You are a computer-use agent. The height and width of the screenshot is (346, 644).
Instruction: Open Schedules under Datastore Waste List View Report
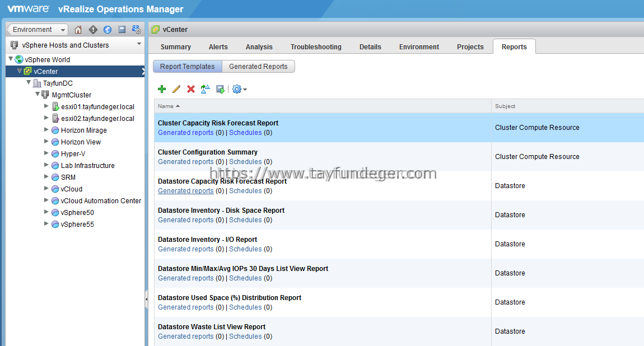[x=245, y=336]
